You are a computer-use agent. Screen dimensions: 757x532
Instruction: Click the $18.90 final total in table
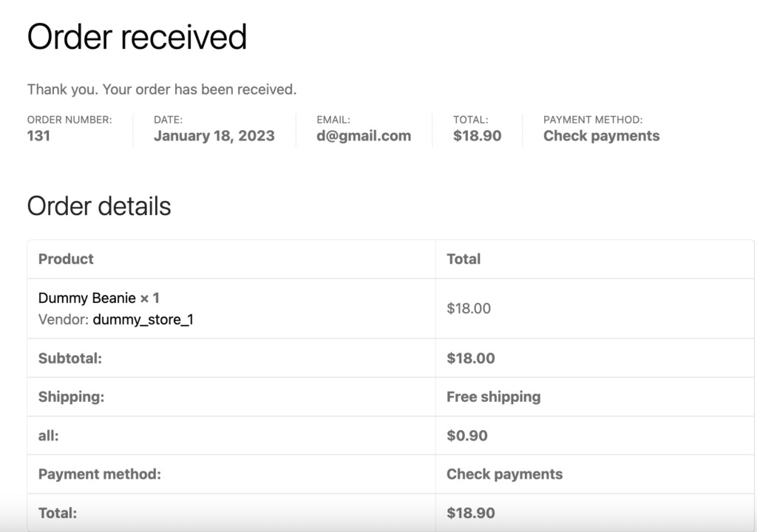(471, 513)
